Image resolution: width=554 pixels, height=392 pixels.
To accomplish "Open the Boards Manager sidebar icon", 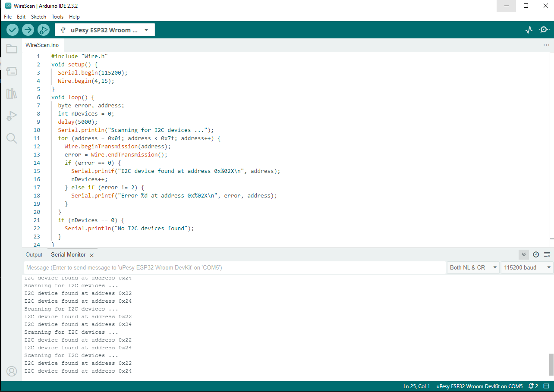I will pos(12,71).
